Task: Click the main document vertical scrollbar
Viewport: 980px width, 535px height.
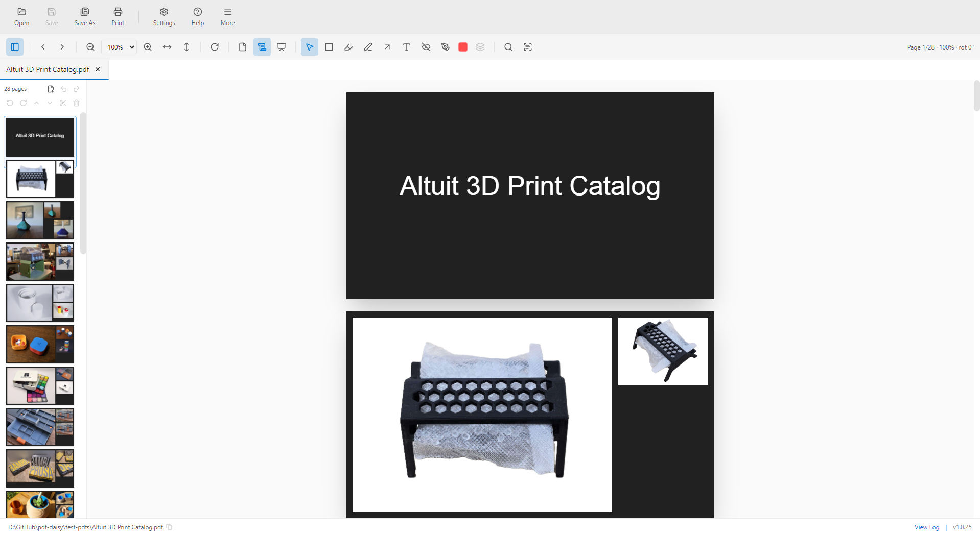Action: point(976,95)
